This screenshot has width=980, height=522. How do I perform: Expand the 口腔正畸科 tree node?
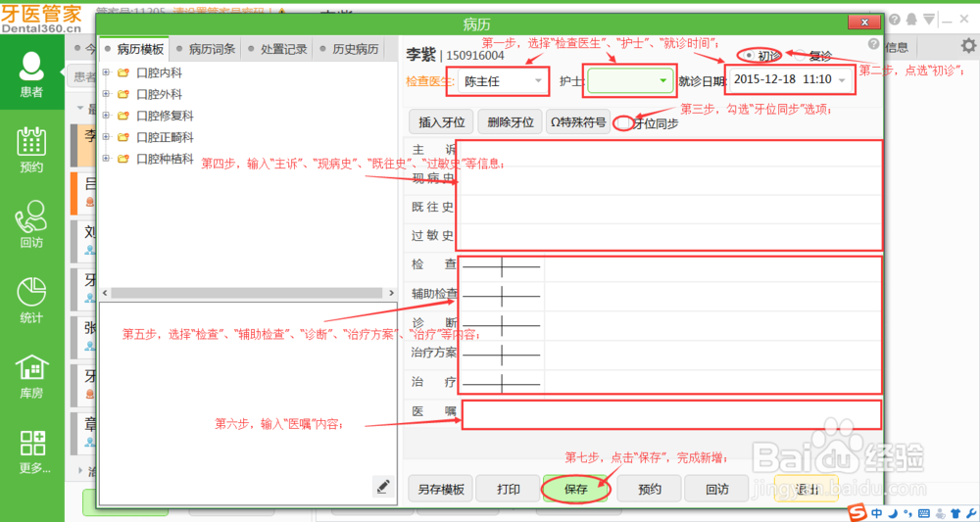pyautogui.click(x=106, y=137)
